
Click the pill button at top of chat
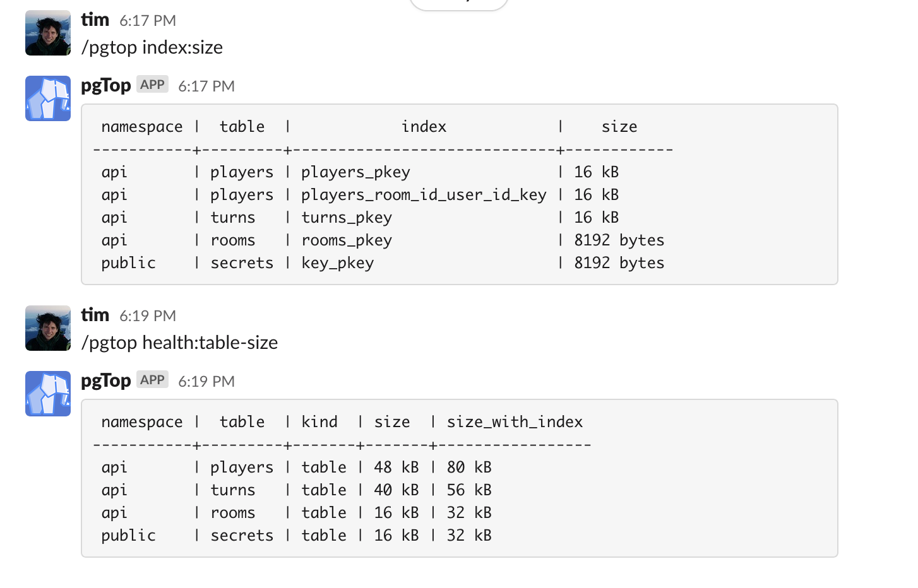[x=459, y=3]
